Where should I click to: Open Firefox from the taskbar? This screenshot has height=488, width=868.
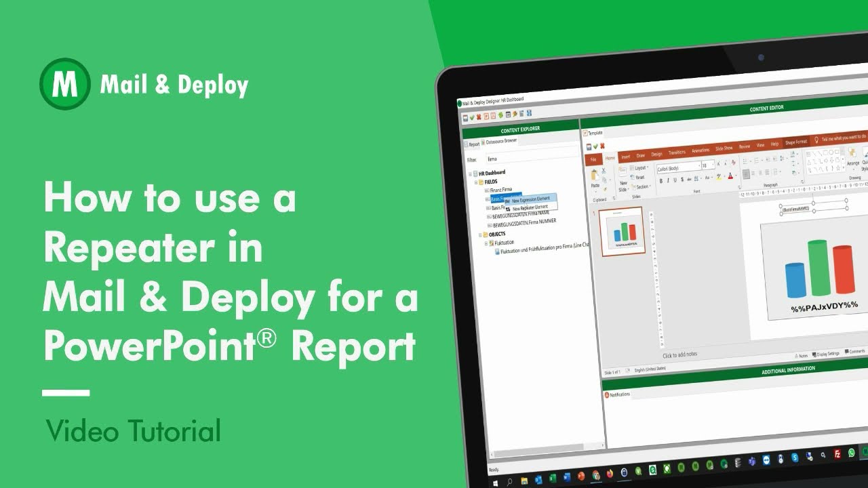[x=611, y=475]
